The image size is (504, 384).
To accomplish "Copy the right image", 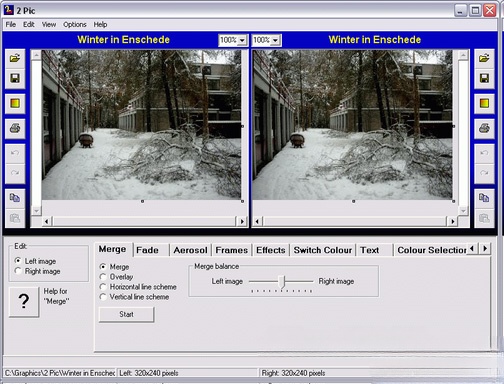I will coord(484,198).
